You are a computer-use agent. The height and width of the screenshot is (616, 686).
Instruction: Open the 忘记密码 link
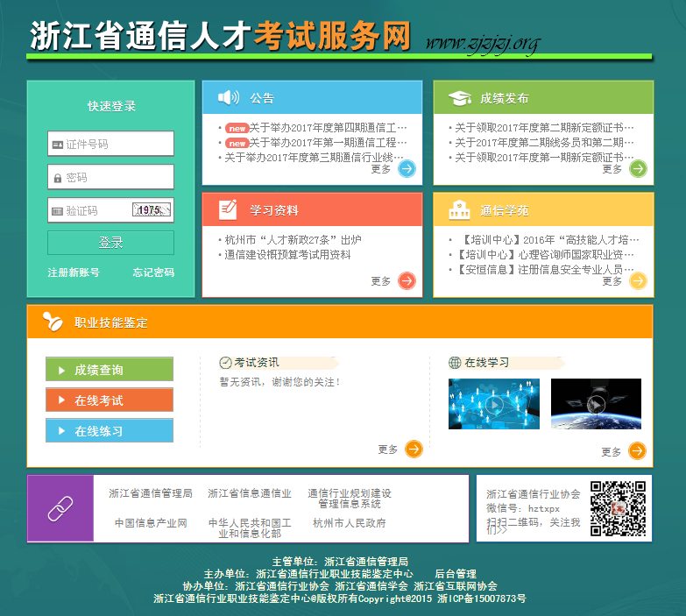(x=153, y=273)
